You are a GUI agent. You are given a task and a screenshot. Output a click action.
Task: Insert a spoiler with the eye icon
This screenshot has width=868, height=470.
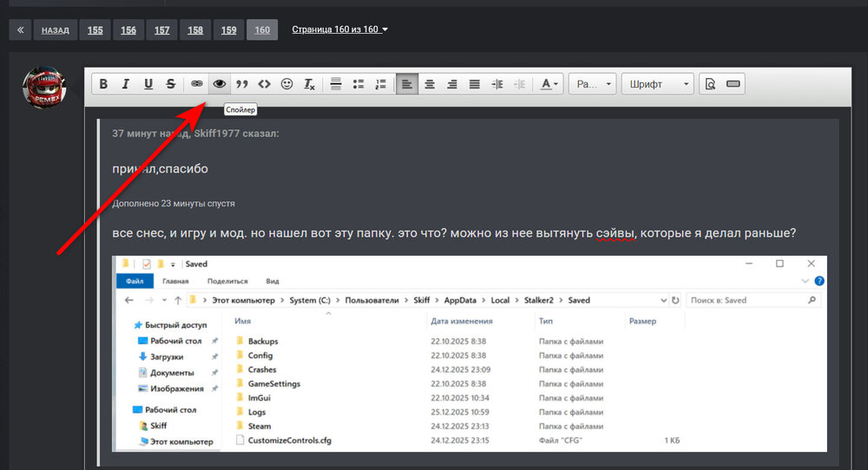[x=220, y=84]
